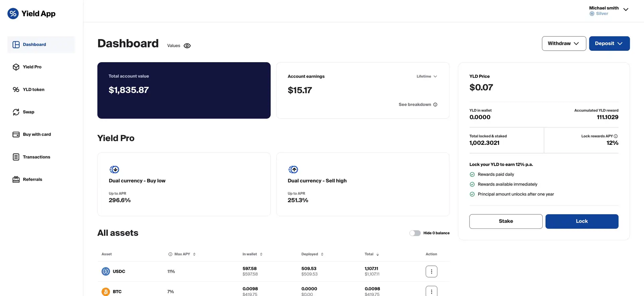
Task: Click the Referrals gift icon
Action: [x=16, y=179]
